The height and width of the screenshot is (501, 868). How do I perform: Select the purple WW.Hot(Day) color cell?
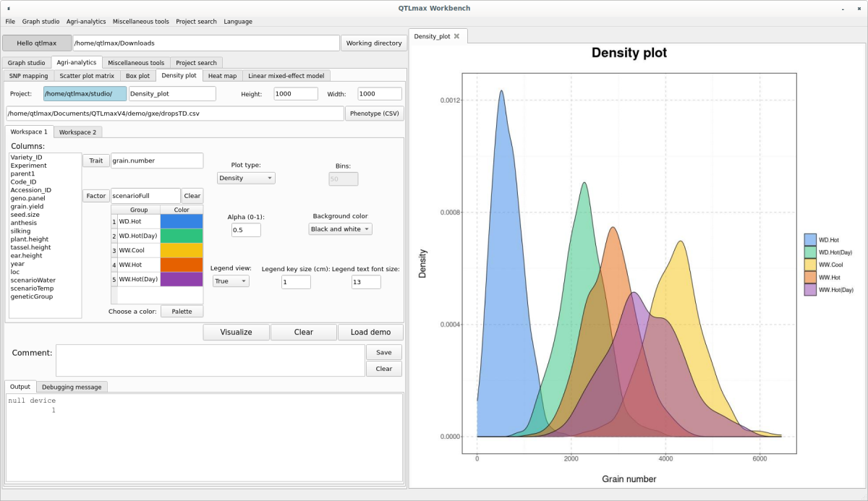182,279
